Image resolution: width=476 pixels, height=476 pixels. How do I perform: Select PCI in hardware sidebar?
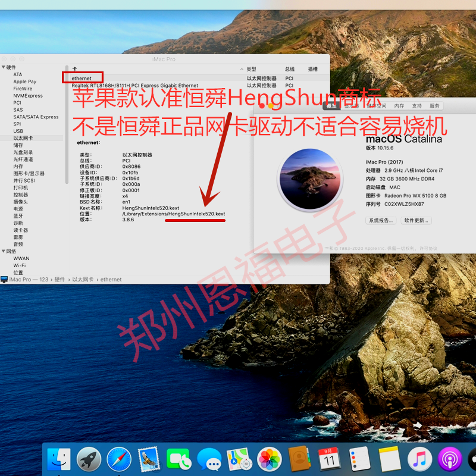click(x=17, y=102)
